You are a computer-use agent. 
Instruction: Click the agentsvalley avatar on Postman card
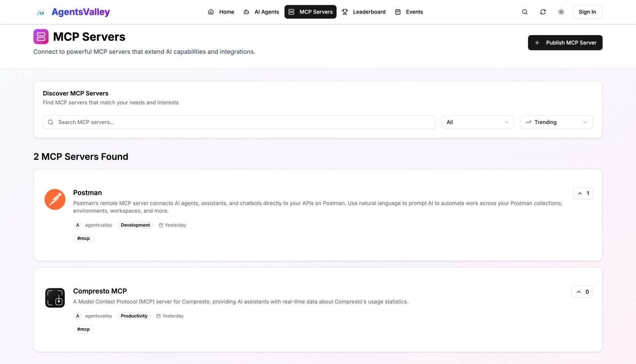pos(78,225)
